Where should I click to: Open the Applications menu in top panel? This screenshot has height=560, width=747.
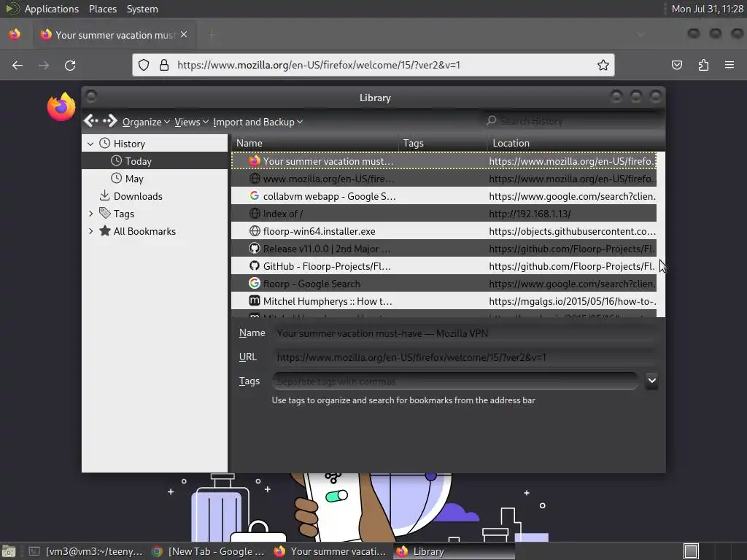coord(52,9)
